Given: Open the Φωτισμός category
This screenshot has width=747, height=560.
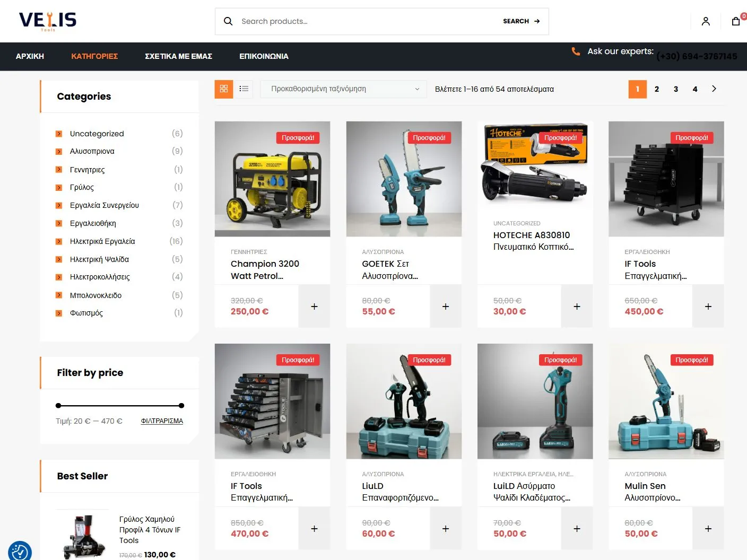Looking at the screenshot, I should pos(86,313).
